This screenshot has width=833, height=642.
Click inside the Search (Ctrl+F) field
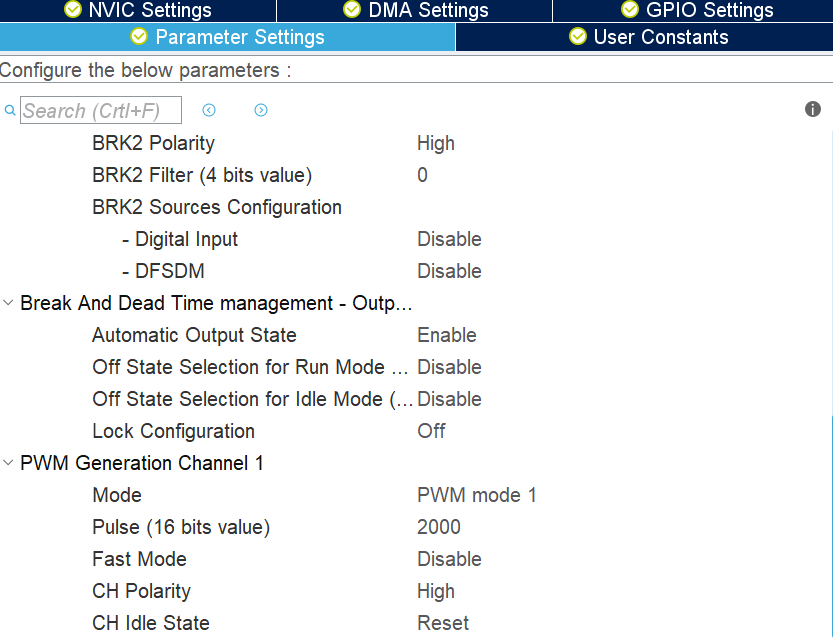pyautogui.click(x=100, y=110)
